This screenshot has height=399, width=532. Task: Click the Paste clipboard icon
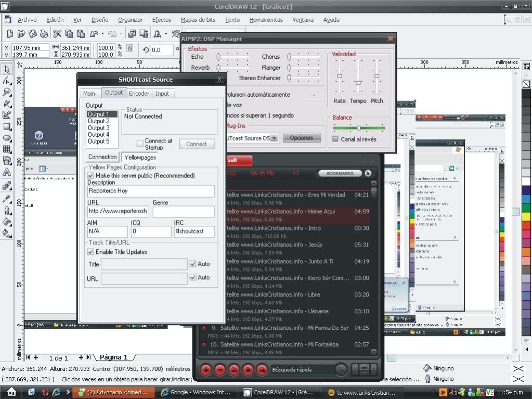81,34
